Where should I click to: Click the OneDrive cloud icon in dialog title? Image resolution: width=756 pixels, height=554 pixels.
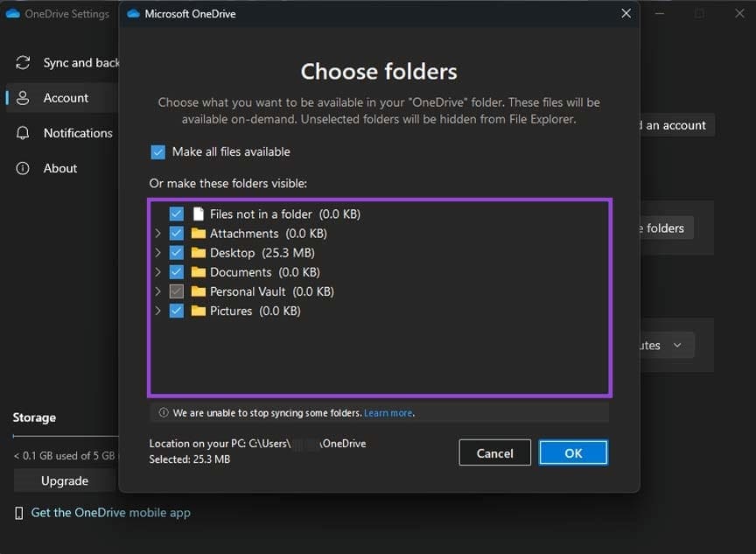point(133,13)
